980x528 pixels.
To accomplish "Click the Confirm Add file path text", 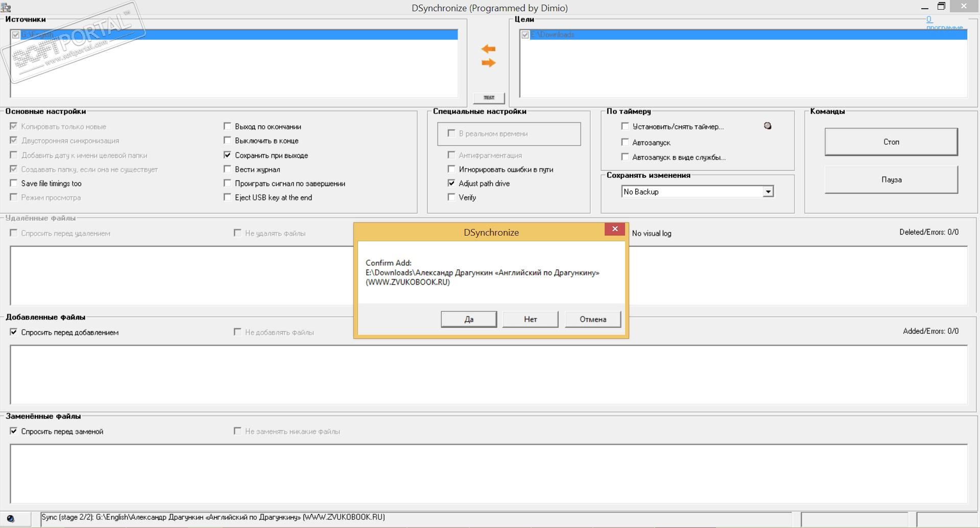I will click(x=483, y=278).
